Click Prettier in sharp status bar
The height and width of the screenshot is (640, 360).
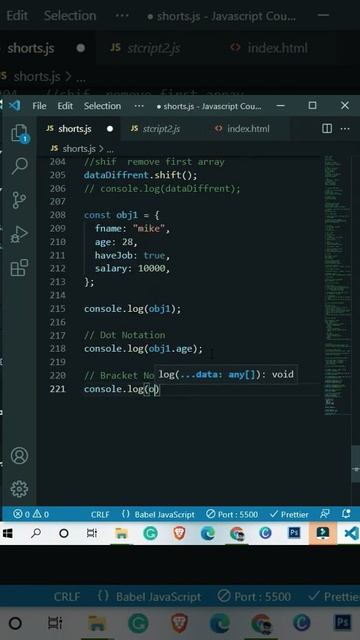[x=289, y=514]
